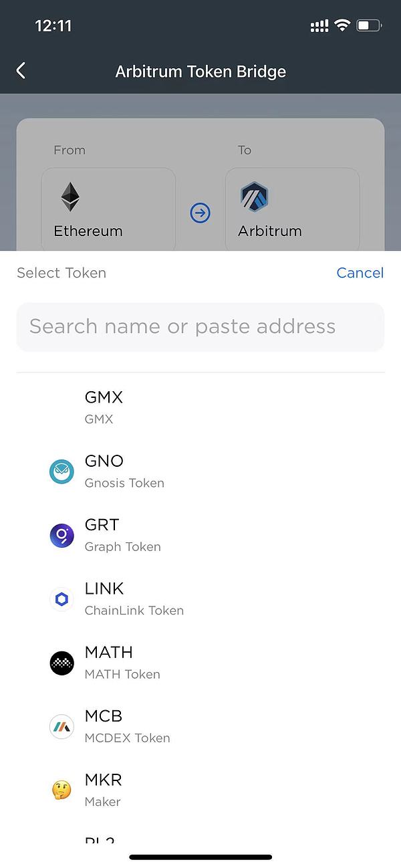The image size is (401, 868).
Task: Tap the back arrow in header
Action: pos(21,71)
